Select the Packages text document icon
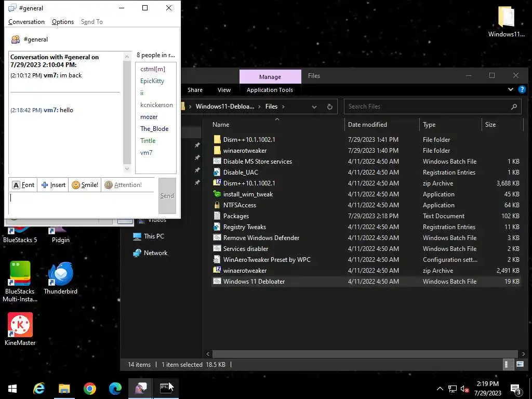This screenshot has width=532, height=399. point(217,216)
